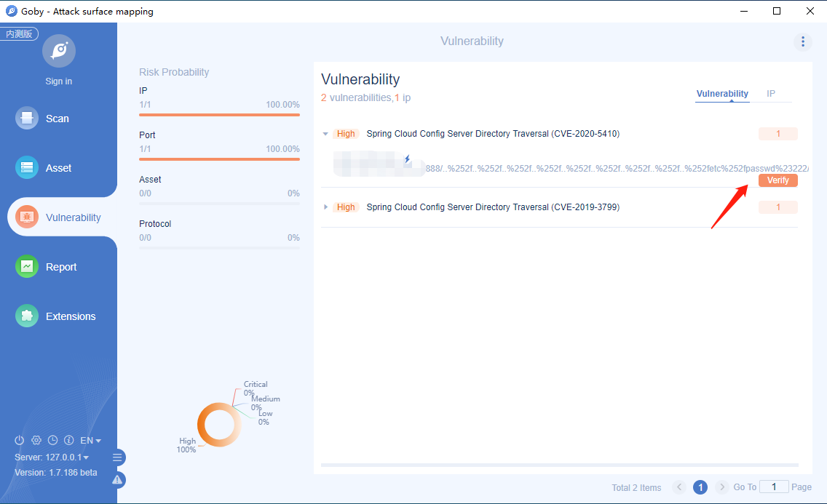Click the '2 vulnerabilities,1 ip' summary
The width and height of the screenshot is (827, 504).
366,97
